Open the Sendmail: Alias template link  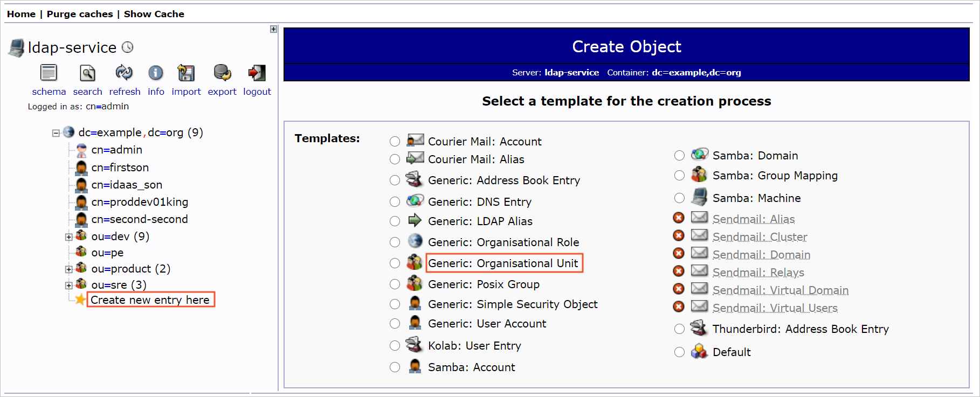[x=754, y=219]
